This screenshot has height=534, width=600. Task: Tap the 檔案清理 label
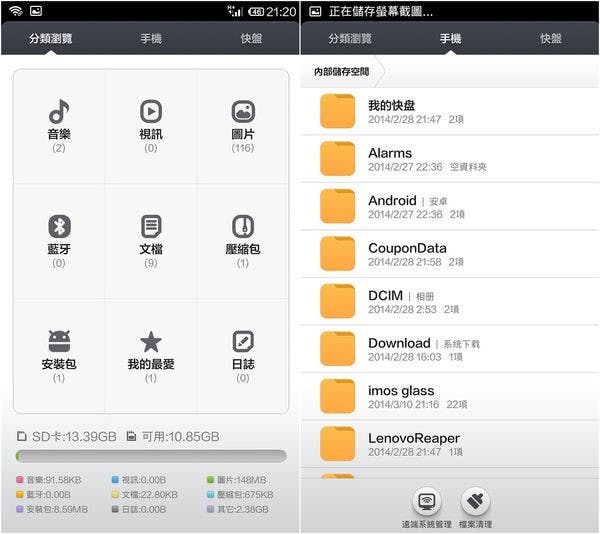tap(475, 524)
